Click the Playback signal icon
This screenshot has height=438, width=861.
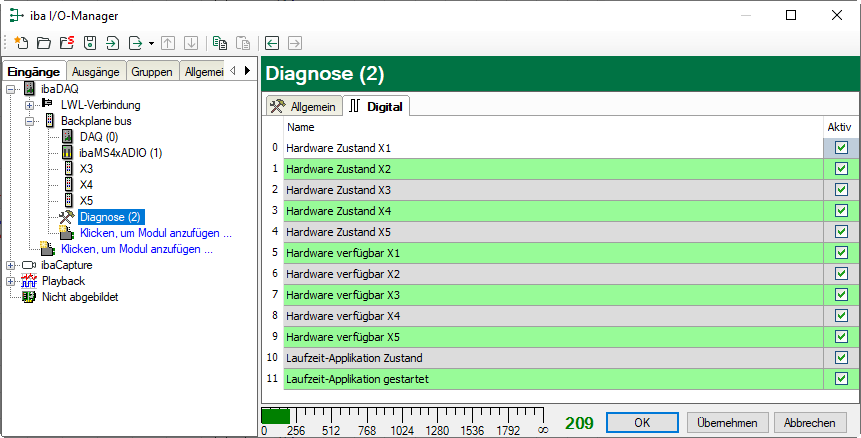tap(29, 281)
